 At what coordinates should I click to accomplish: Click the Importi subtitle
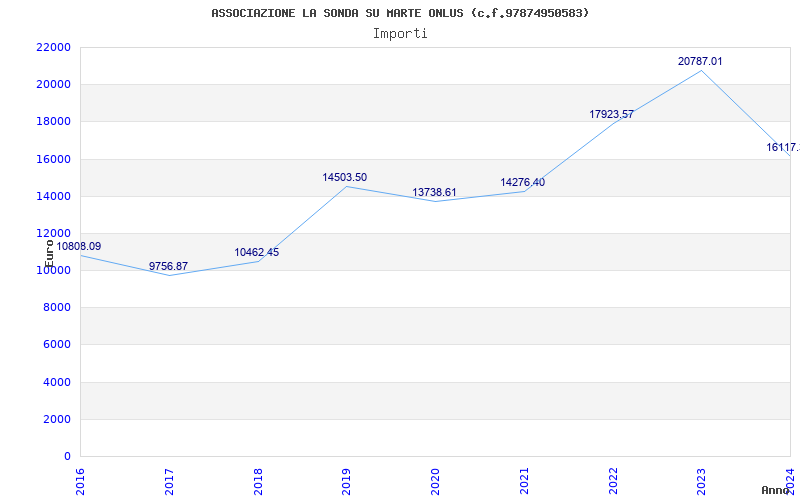[400, 34]
